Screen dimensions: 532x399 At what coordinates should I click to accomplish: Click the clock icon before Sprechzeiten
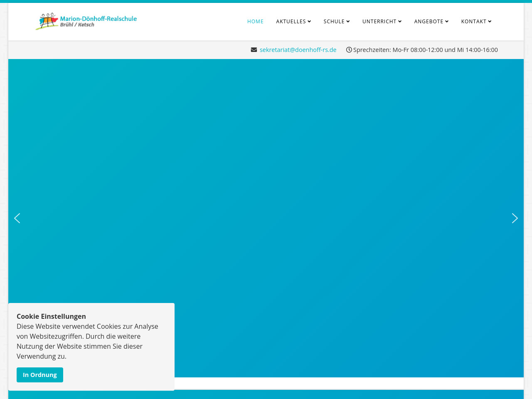[349, 50]
